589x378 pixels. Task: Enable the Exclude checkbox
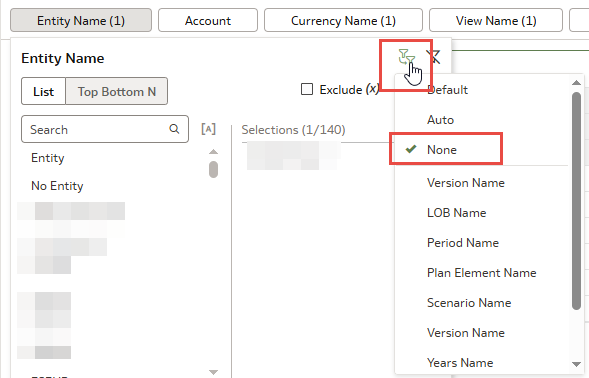pyautogui.click(x=307, y=89)
